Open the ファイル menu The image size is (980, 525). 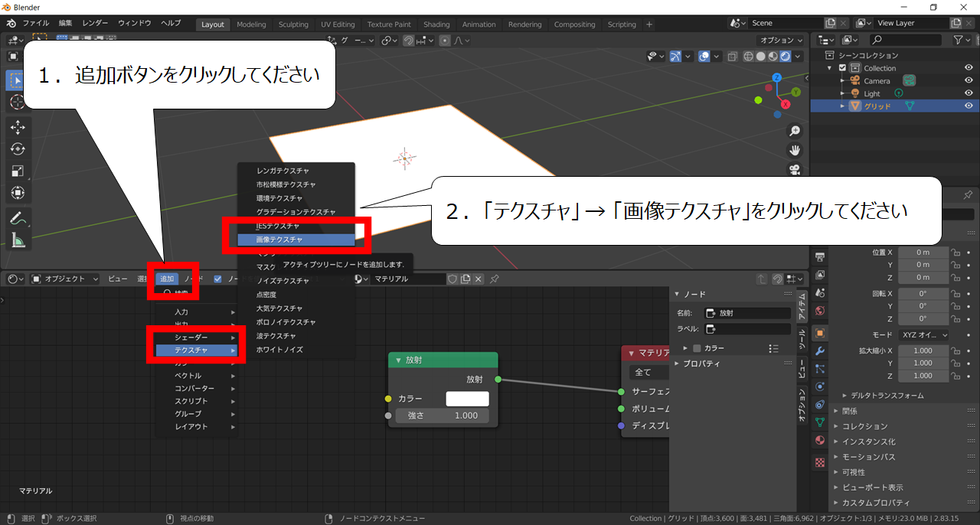(x=36, y=24)
